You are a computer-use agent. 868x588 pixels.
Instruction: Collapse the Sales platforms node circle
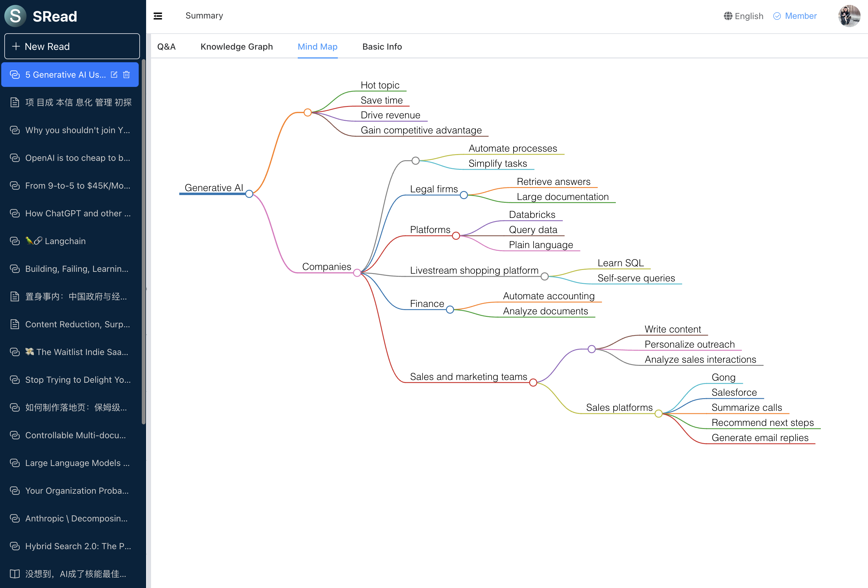click(x=658, y=413)
